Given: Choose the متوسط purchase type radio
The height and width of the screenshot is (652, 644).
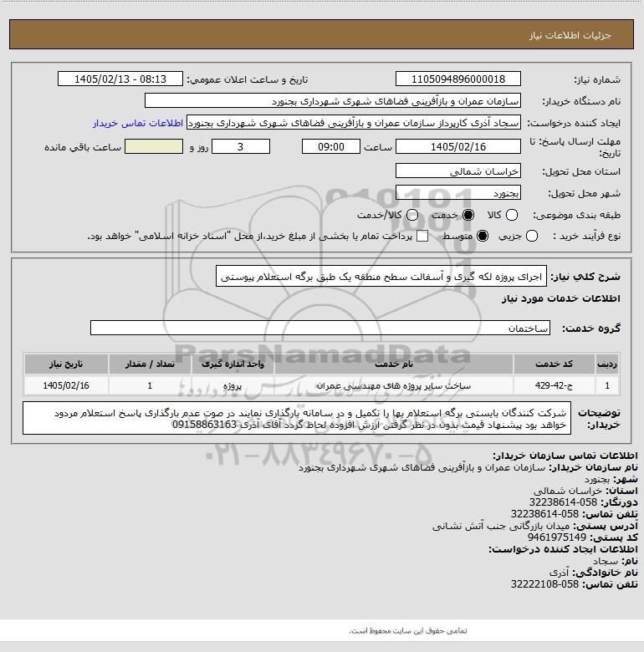Looking at the screenshot, I should point(483,237).
